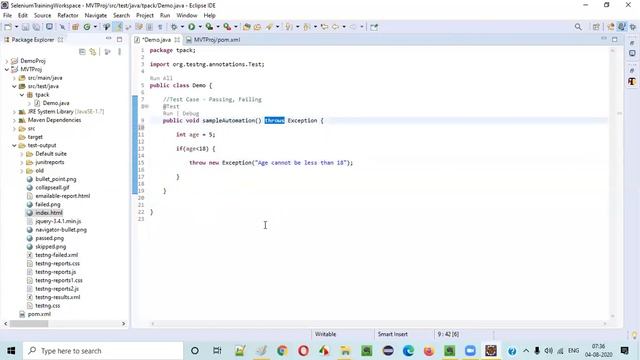Click the Back navigation arrow icon

click(336, 27)
